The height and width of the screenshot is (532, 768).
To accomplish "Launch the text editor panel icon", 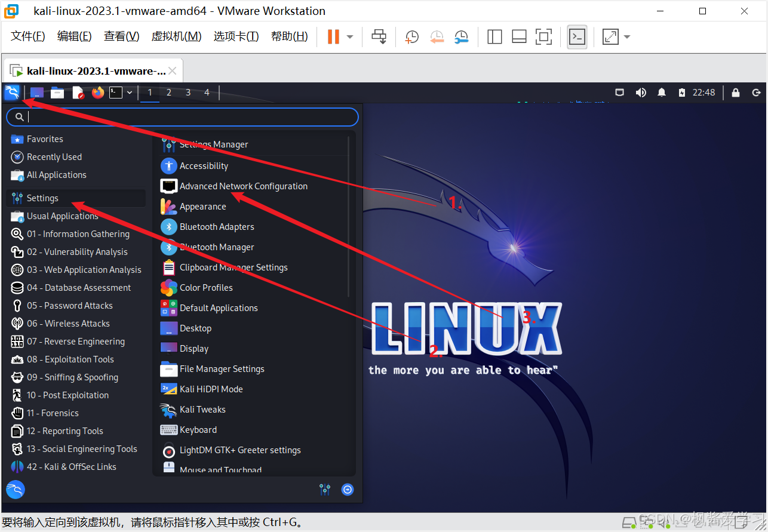I will tap(78, 93).
